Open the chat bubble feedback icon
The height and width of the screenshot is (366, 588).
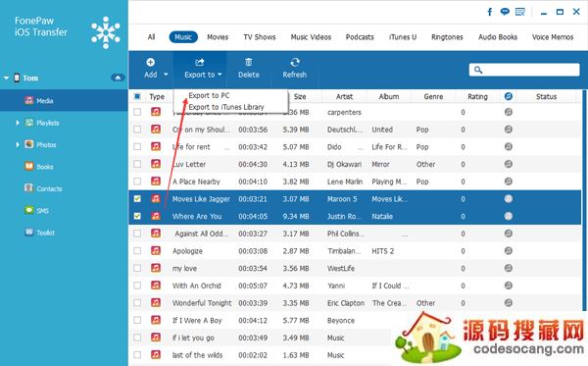pyautogui.click(x=505, y=12)
